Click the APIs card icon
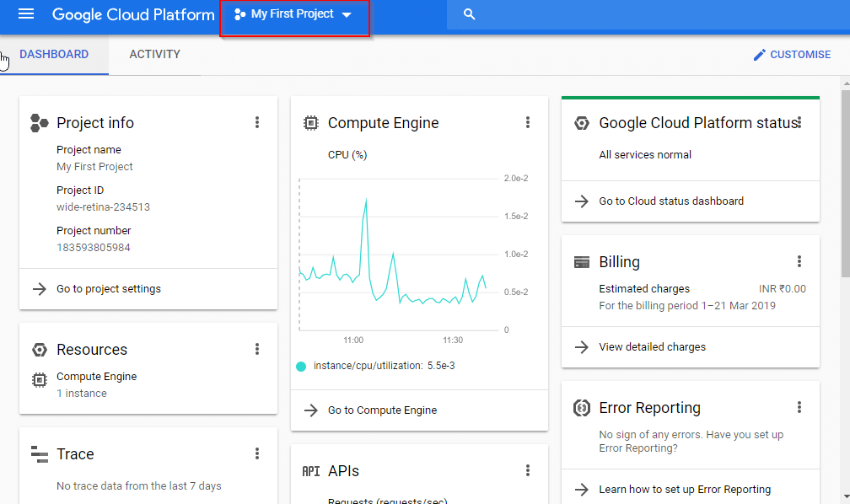The width and height of the screenshot is (850, 504). 310,471
